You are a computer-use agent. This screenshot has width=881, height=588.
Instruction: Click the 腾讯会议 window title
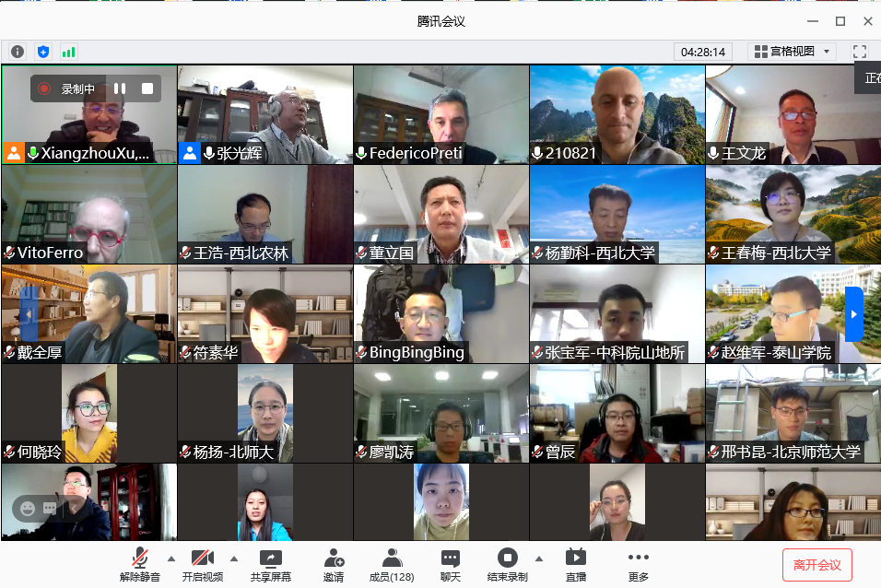tap(441, 21)
